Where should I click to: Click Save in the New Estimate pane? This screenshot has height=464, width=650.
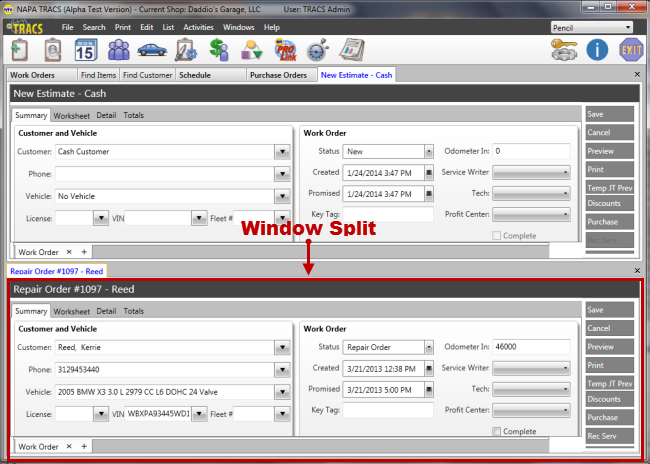pyautogui.click(x=609, y=114)
